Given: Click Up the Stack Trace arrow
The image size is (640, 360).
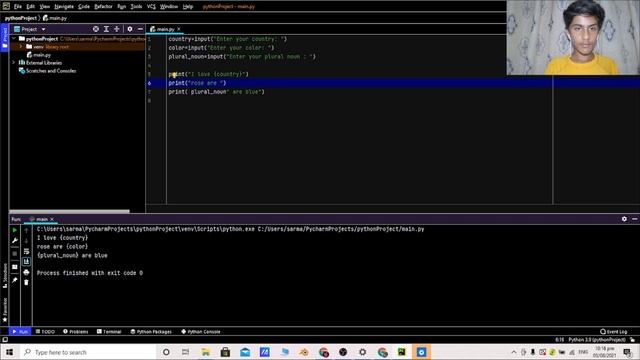Looking at the screenshot, I should coord(27,231).
